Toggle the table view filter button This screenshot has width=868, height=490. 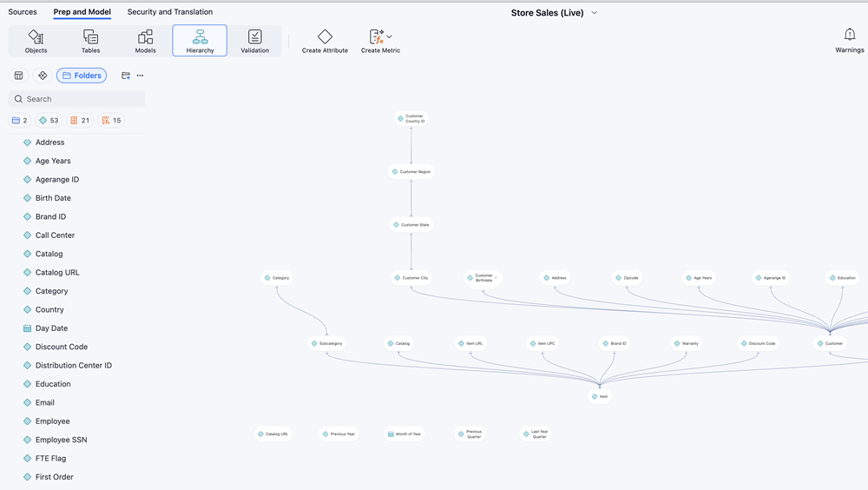point(18,76)
